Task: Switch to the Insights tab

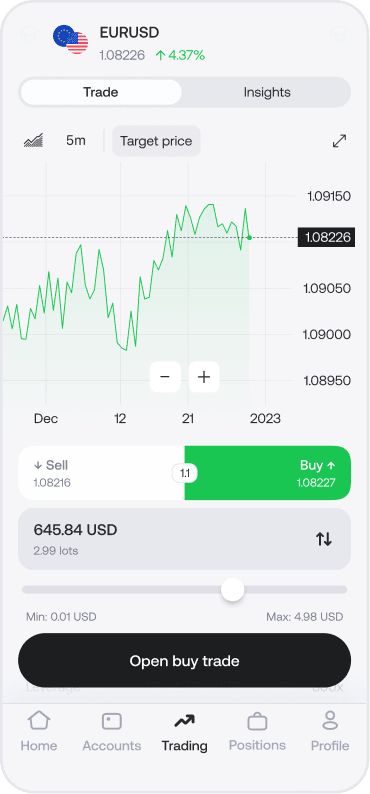Action: click(267, 92)
